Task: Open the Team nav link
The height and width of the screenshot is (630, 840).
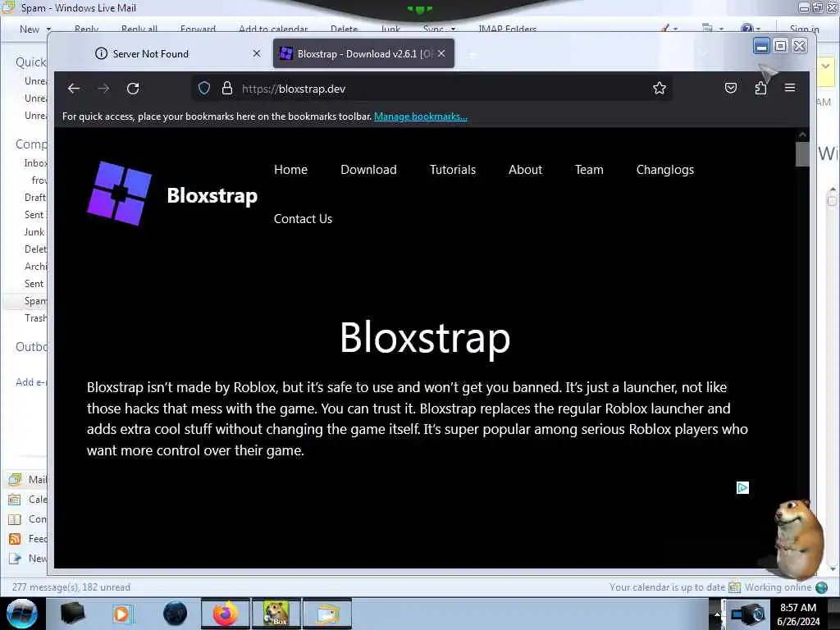Action: 589,170
